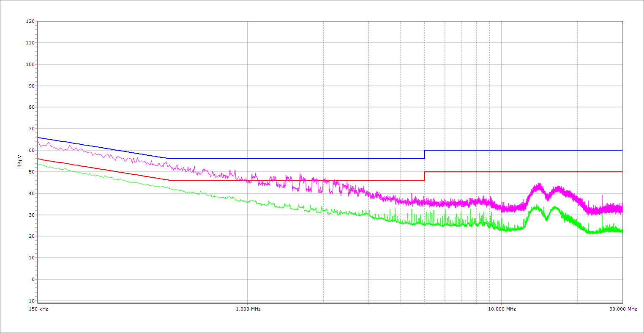Click the red limit line step at 5 MHz
Screen dimensions: 644x333
(425, 176)
